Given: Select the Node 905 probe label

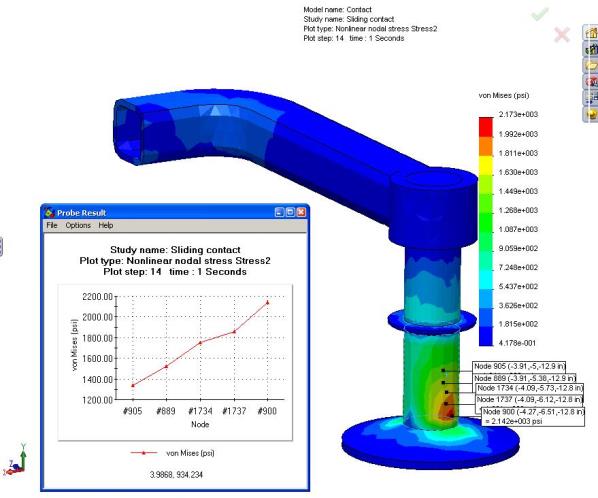Looking at the screenshot, I should click(x=519, y=366).
